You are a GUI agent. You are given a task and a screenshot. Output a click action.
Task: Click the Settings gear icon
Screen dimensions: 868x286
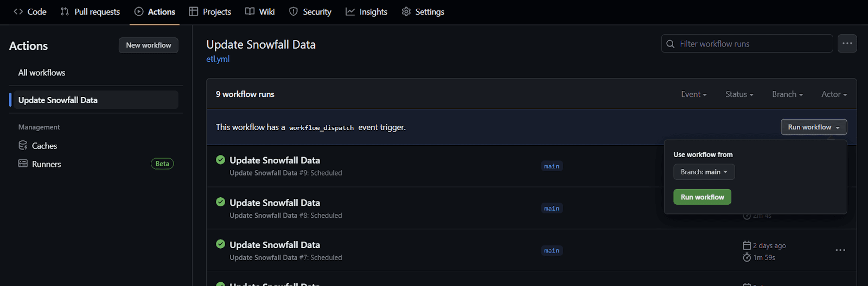[406, 12]
